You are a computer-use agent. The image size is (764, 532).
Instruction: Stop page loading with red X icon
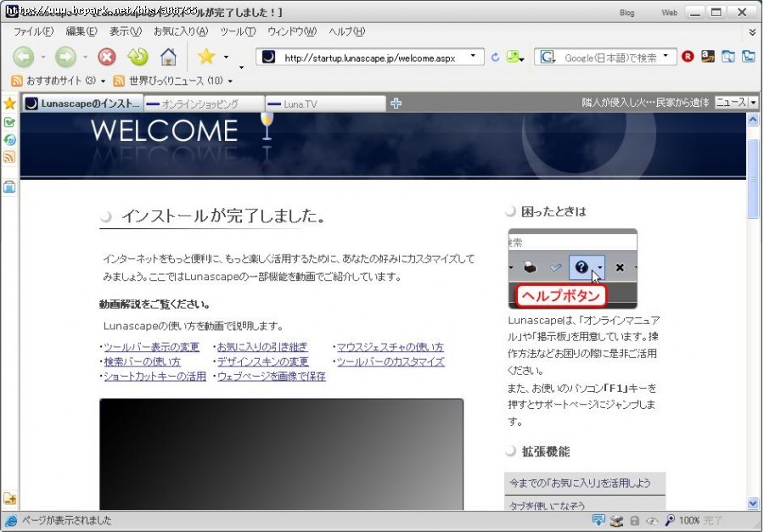(x=107, y=57)
